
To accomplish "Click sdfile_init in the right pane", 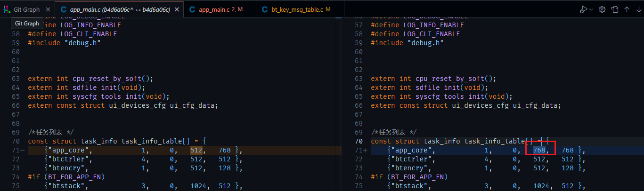I will [x=438, y=88].
